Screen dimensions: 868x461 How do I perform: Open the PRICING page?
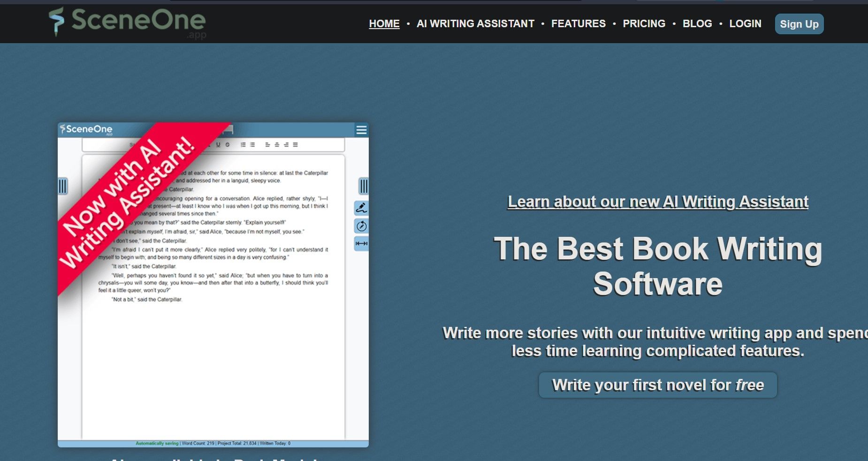click(644, 23)
